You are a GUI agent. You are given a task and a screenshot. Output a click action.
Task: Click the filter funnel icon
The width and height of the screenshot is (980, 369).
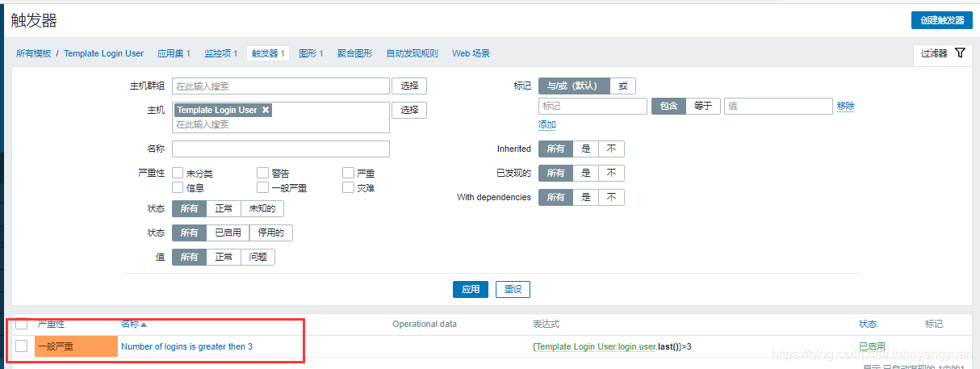(960, 53)
